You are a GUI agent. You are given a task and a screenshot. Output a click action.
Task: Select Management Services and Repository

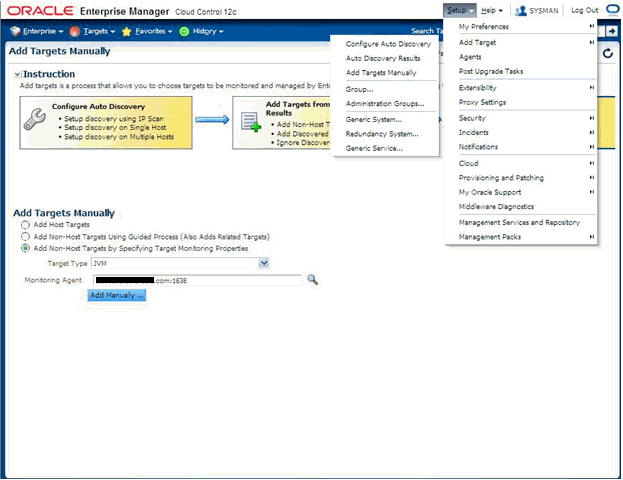tap(520, 223)
